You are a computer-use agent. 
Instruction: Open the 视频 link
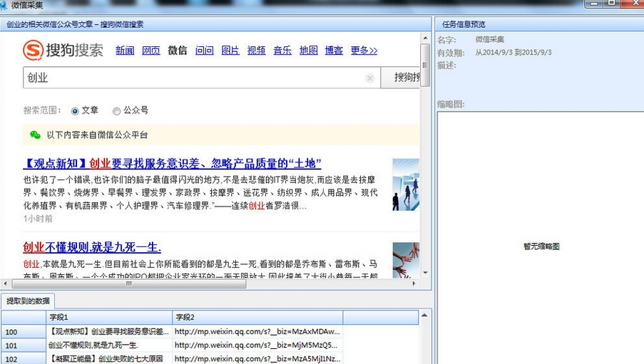(256, 51)
